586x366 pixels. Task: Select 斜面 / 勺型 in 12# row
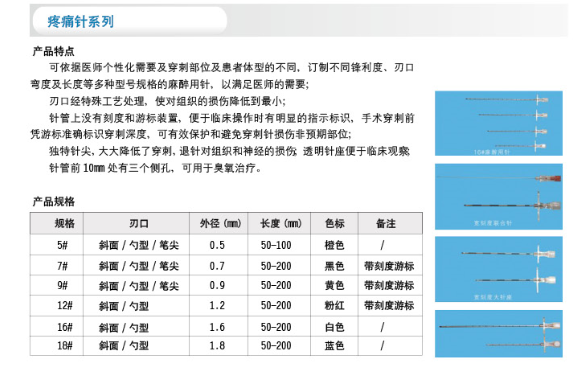click(x=124, y=306)
